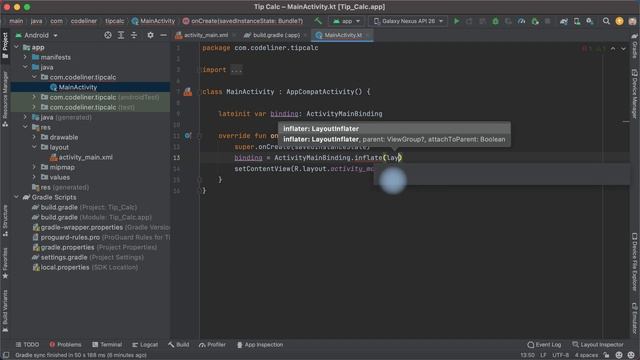Viewport: 640px width, 360px height.
Task: Select MainActivity file in project tree
Action: (x=90, y=87)
